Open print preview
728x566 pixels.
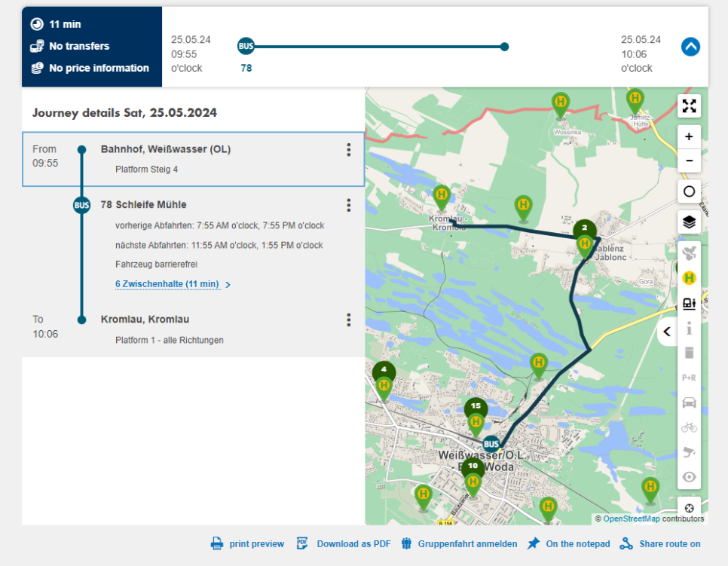coord(256,543)
